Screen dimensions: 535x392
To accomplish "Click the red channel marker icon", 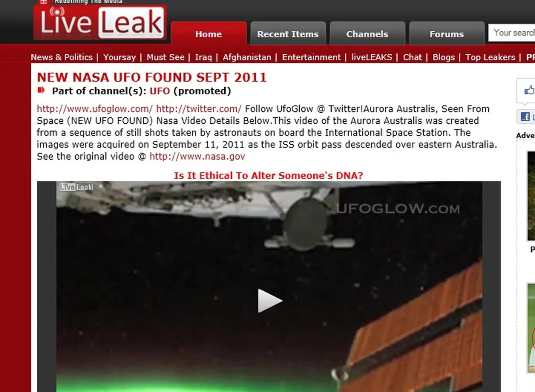I will 41,90.
